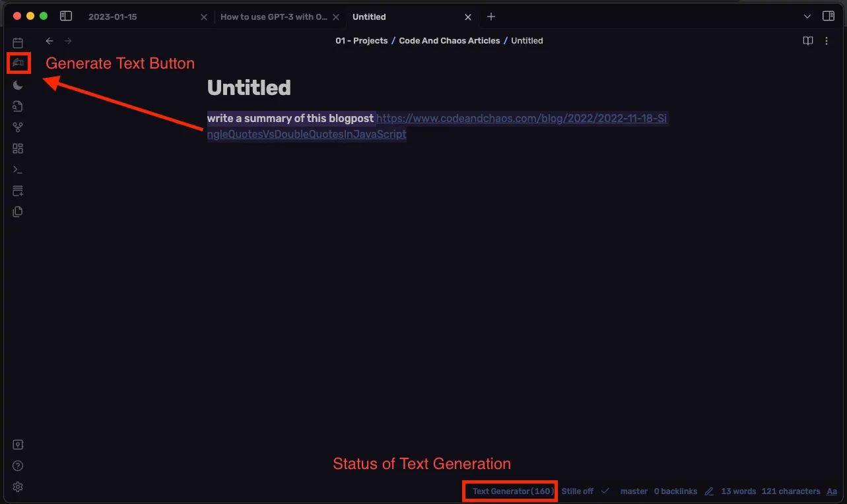Expand the tab list chevron dropdown
This screenshot has width=847, height=504.
tap(807, 16)
